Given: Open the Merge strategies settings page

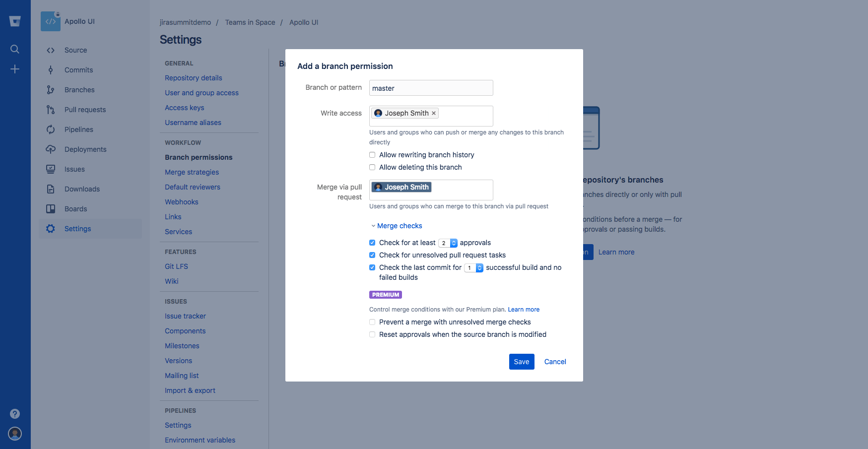Looking at the screenshot, I should click(192, 172).
